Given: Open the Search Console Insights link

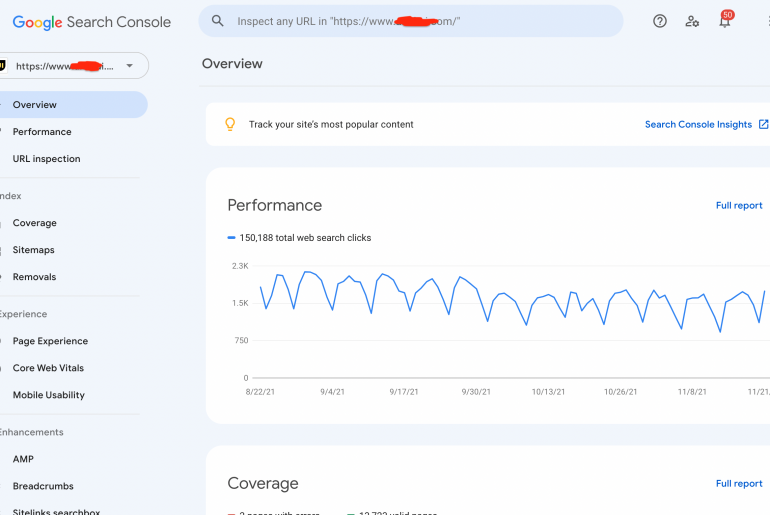Looking at the screenshot, I should [698, 124].
